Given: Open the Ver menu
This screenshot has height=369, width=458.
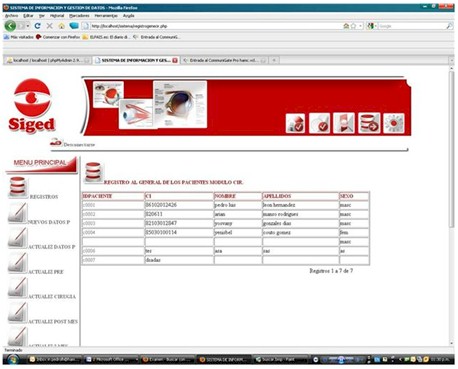Looking at the screenshot, I should coord(42,16).
